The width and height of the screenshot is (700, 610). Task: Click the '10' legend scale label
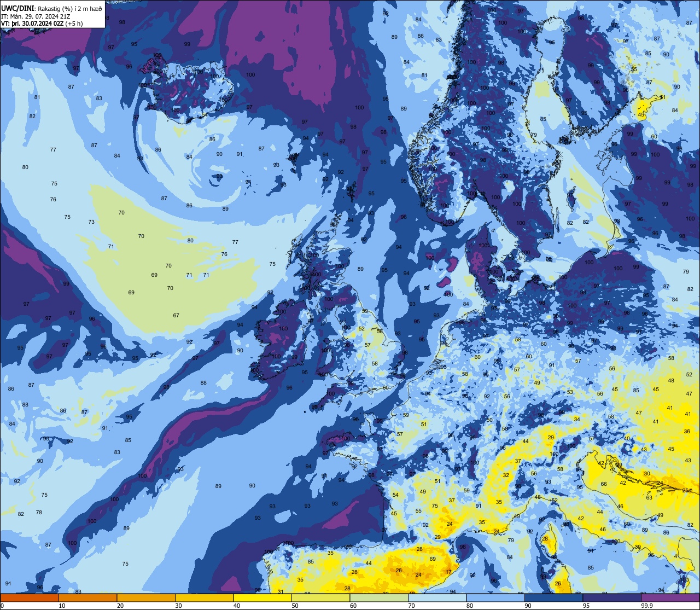(x=62, y=606)
